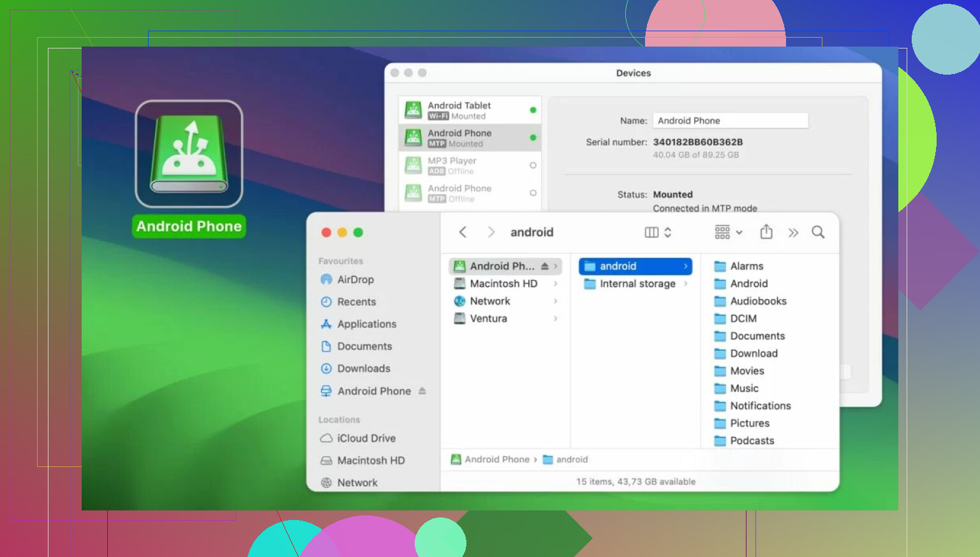Image resolution: width=980 pixels, height=557 pixels.
Task: Expand the Internal storage chevron
Action: 686,284
